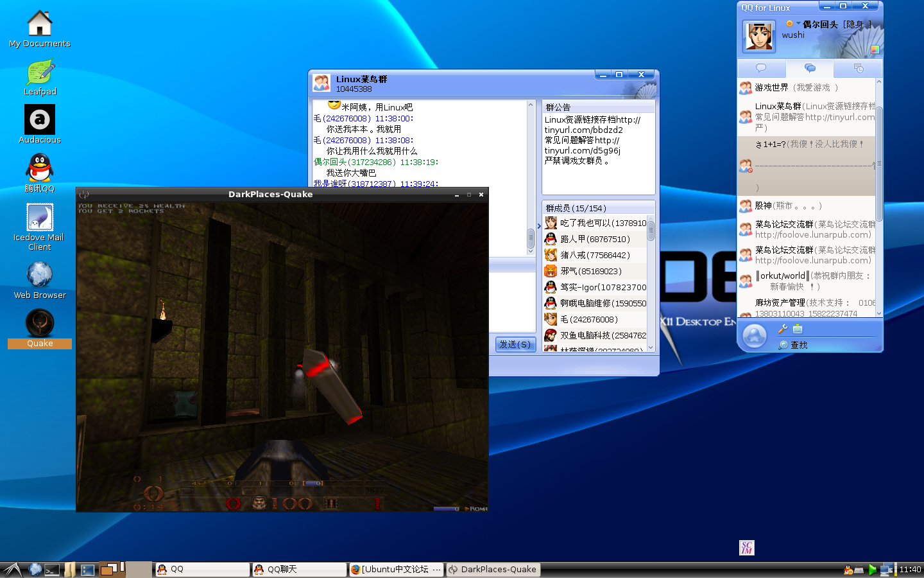This screenshot has height=578, width=924.
Task: Open QQ color skin changer swatch
Action: [875, 49]
